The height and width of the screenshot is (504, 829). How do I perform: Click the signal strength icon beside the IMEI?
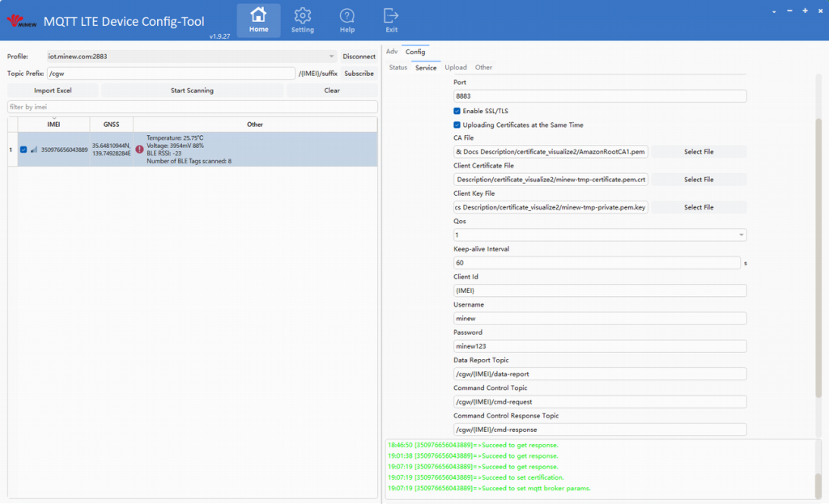pyautogui.click(x=34, y=150)
